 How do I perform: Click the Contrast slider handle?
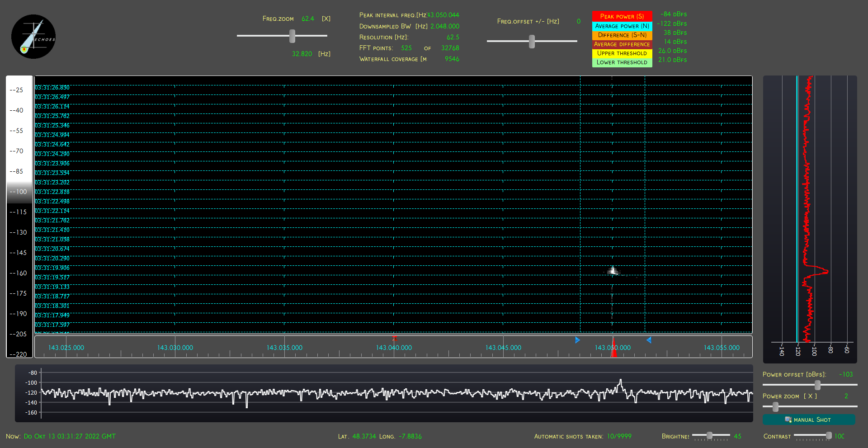828,435
